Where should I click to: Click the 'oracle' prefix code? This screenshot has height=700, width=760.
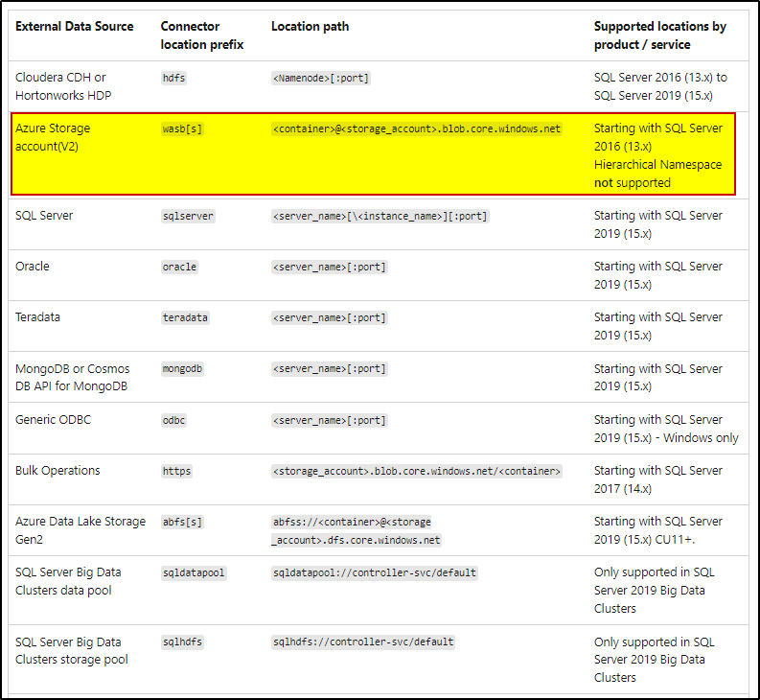click(x=179, y=267)
